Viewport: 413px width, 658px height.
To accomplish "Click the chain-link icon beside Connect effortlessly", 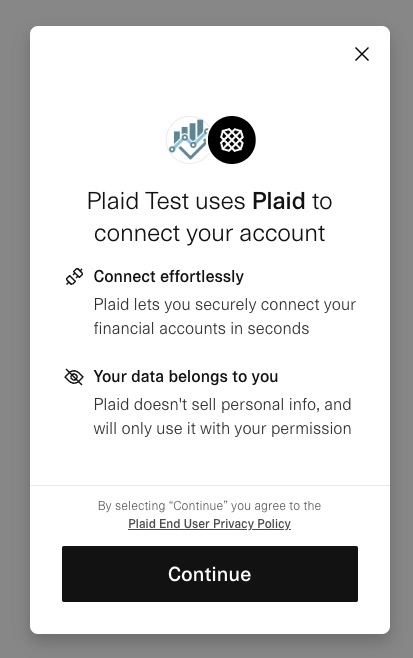I will click(75, 277).
